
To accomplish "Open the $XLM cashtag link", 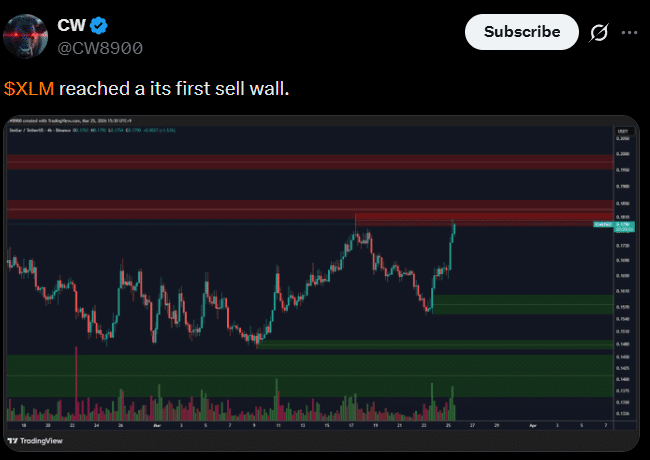I will tap(30, 89).
